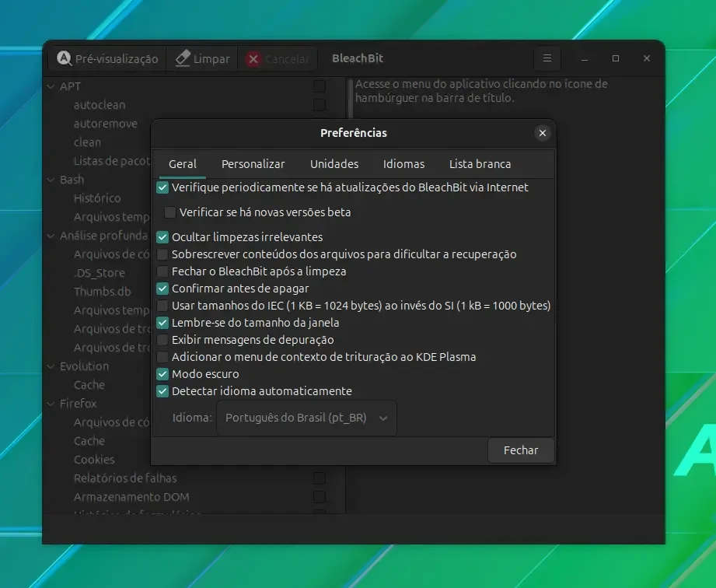Minimize the BleachBit window
This screenshot has width=716, height=588.
(585, 58)
